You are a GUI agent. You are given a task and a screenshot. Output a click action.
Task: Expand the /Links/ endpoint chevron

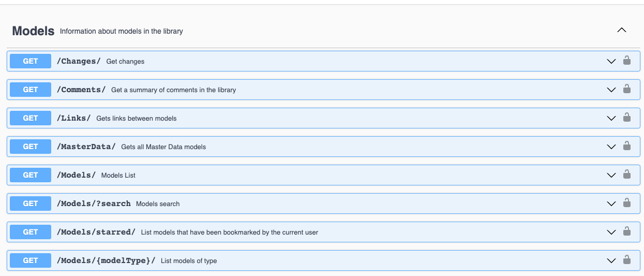click(611, 118)
